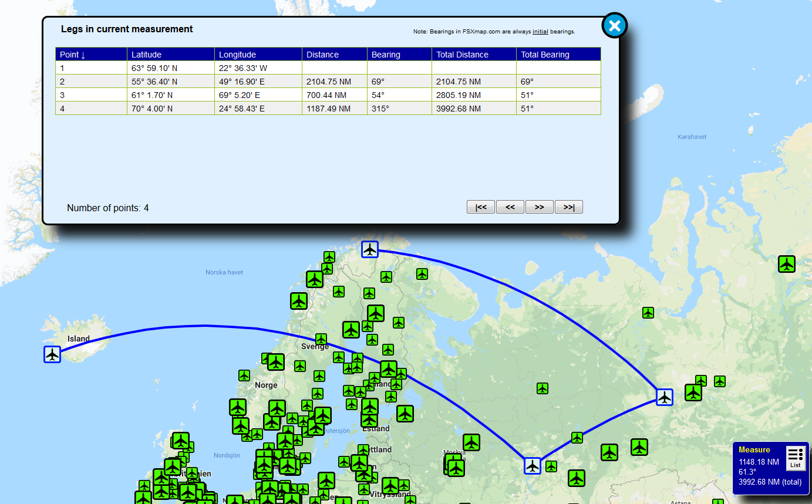The width and height of the screenshot is (812, 504).
Task: Open the List icon in Measure panel
Action: [x=795, y=458]
